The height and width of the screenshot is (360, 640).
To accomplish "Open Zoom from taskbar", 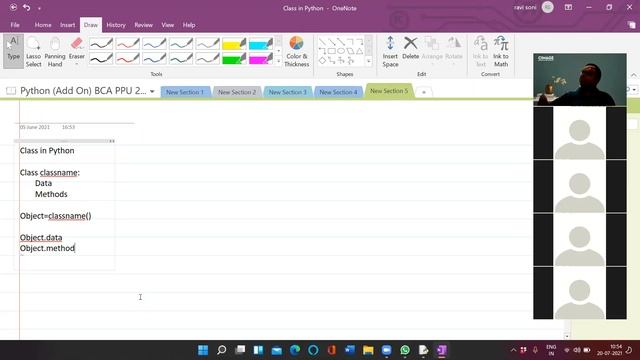I will (387, 350).
